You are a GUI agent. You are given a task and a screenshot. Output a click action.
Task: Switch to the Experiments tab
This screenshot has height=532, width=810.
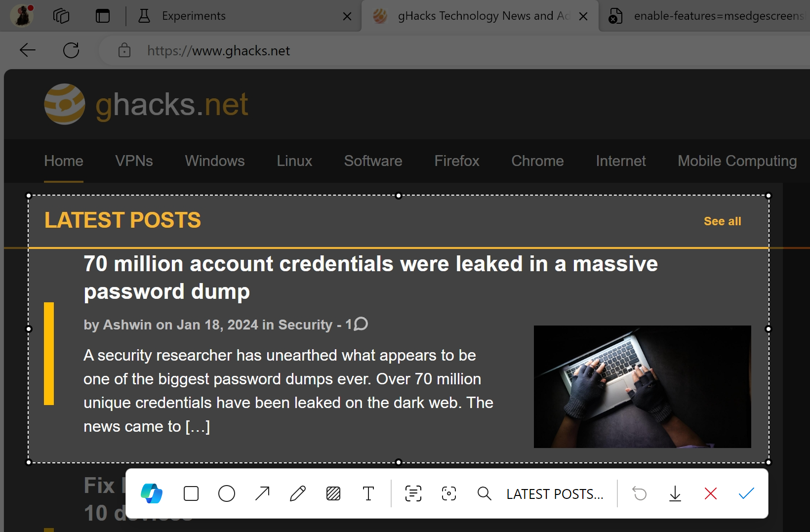click(193, 15)
